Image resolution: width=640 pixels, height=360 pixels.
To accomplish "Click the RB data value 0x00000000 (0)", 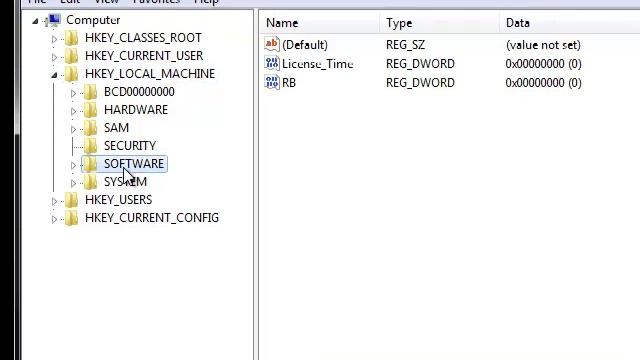I will (x=544, y=83).
